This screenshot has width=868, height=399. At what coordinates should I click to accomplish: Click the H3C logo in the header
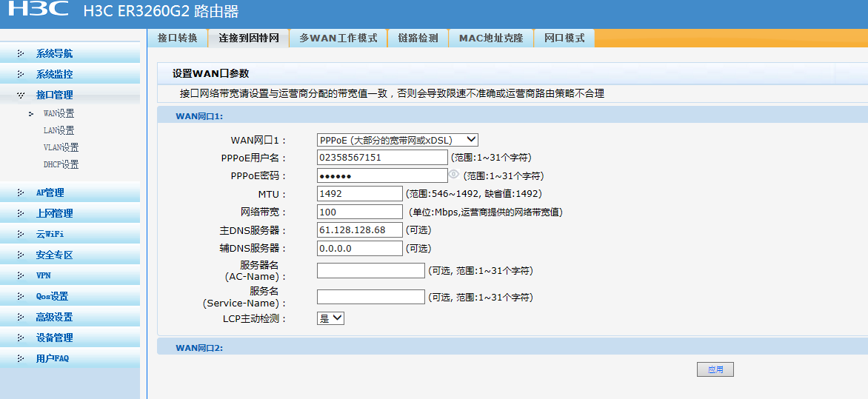pos(39,8)
